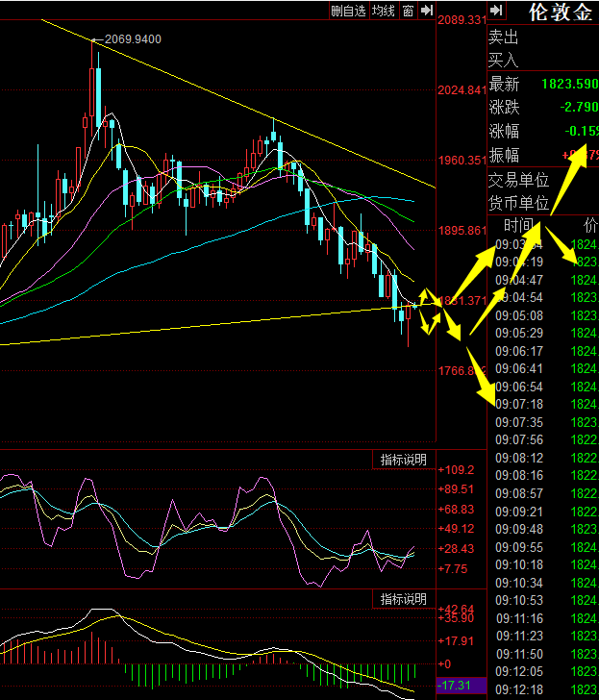The height and width of the screenshot is (700, 599).
Task: Click the 货币单位 currency unit label
Action: [518, 203]
